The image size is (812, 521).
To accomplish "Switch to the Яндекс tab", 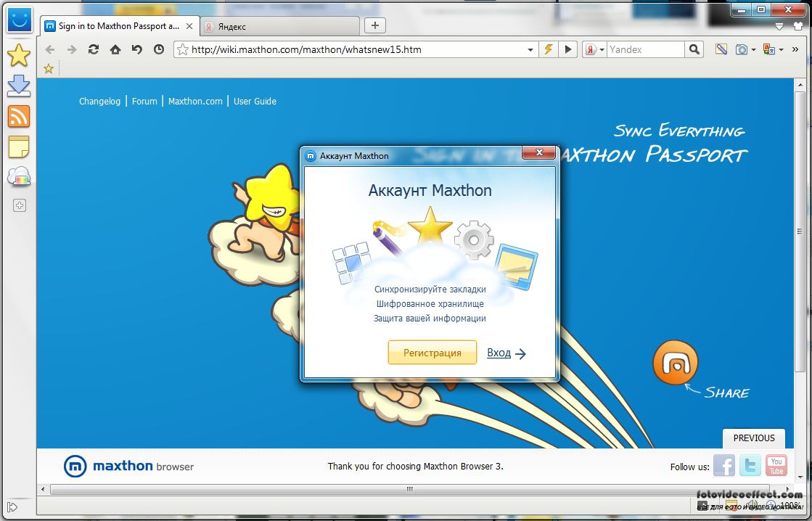I will pos(279,26).
